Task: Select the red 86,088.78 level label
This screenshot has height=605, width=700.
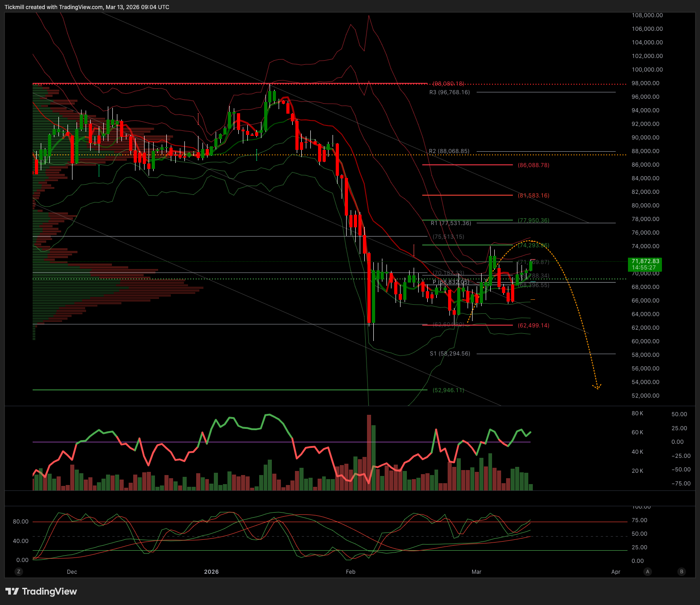Action: [533, 165]
